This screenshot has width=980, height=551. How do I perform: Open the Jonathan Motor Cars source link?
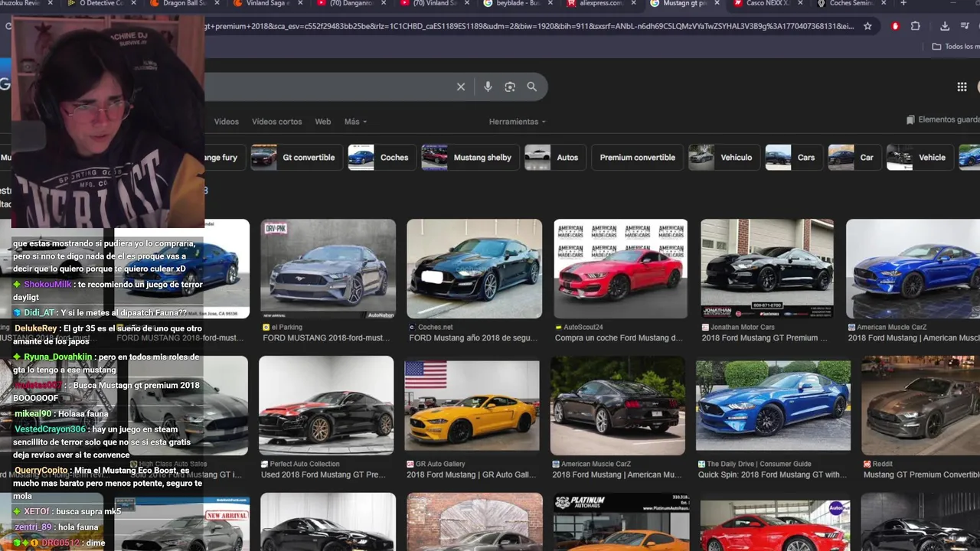point(738,327)
